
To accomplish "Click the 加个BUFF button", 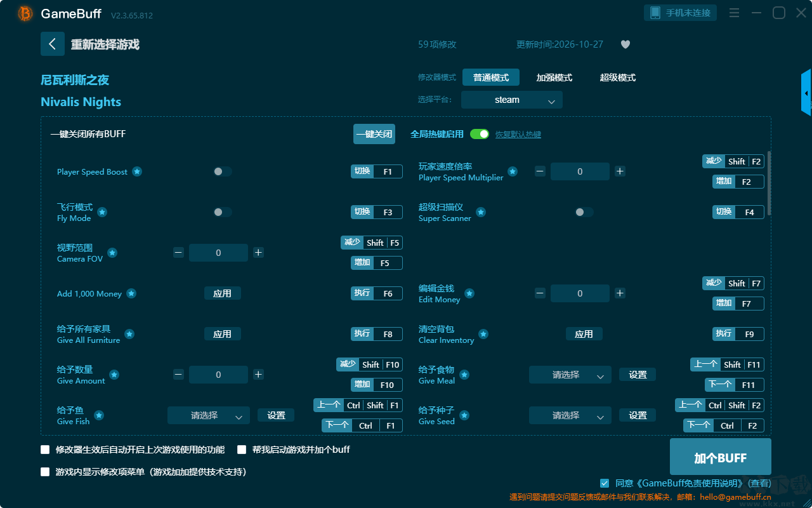I will point(721,457).
